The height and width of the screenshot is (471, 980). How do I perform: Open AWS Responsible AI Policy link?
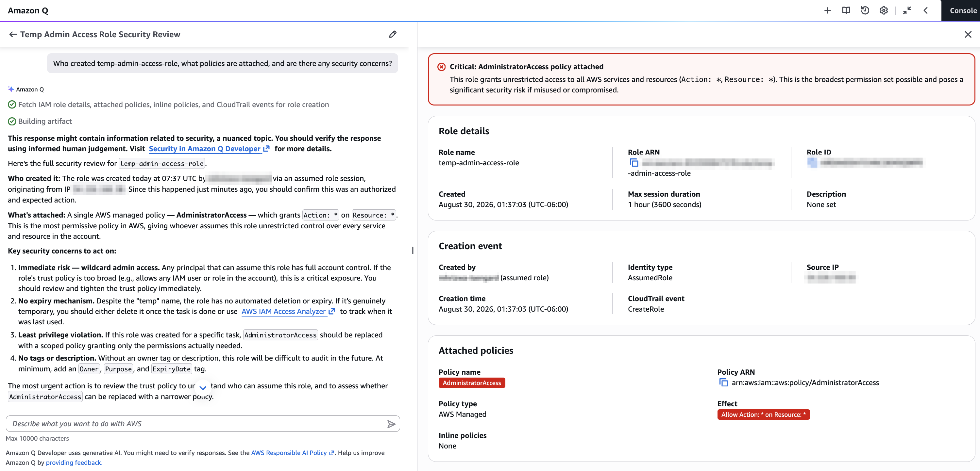coord(292,453)
